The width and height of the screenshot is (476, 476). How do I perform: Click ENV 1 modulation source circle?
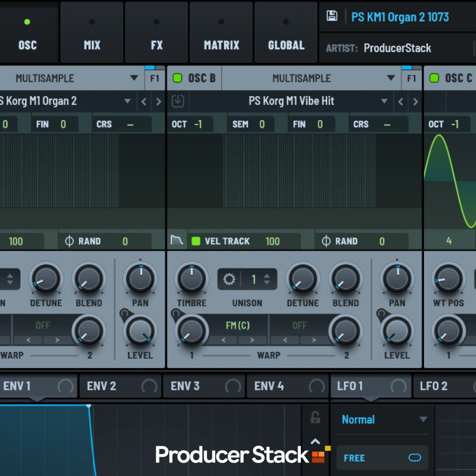pos(66,386)
